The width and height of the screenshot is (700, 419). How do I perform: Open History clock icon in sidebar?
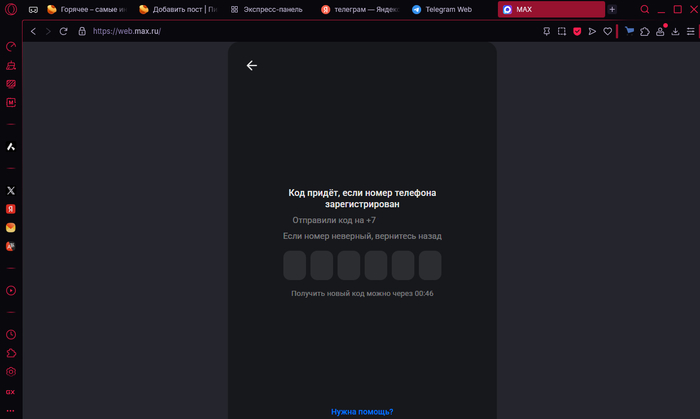click(x=11, y=335)
